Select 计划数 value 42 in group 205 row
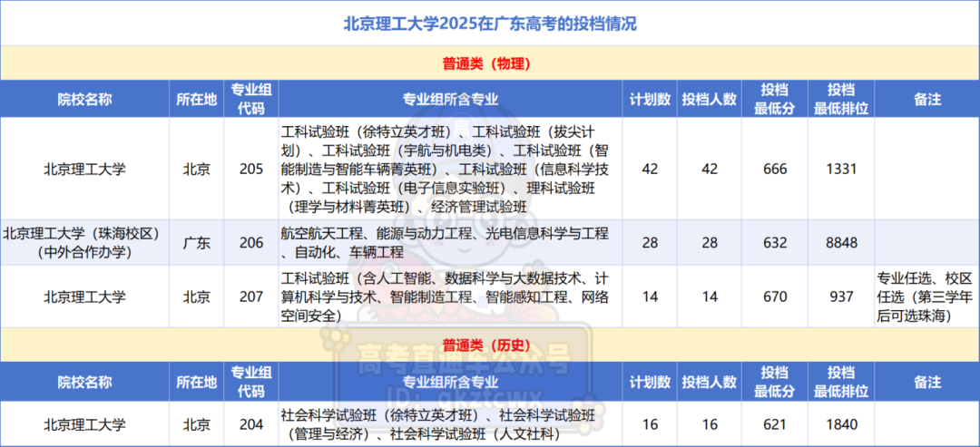 pyautogui.click(x=650, y=170)
